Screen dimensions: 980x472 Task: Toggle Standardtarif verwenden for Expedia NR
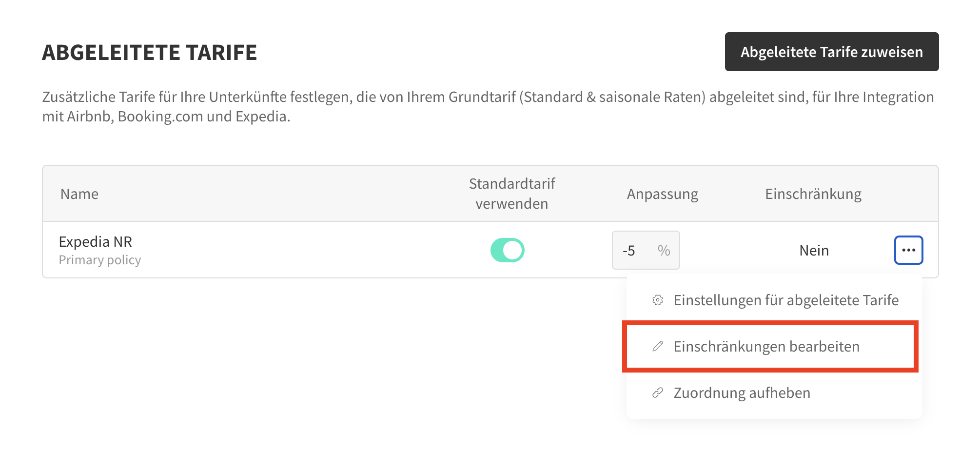coord(507,250)
